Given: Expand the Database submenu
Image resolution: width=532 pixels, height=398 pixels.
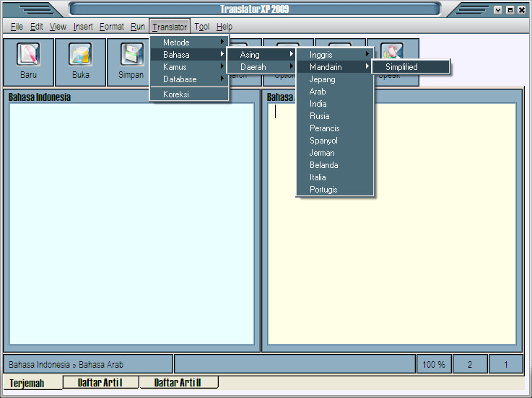Looking at the screenshot, I should [189, 79].
